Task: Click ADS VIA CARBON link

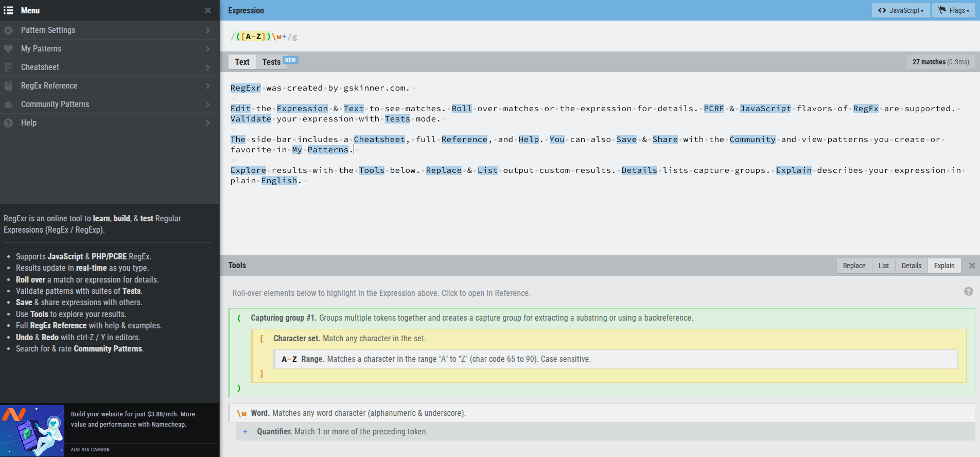Action: 90,450
